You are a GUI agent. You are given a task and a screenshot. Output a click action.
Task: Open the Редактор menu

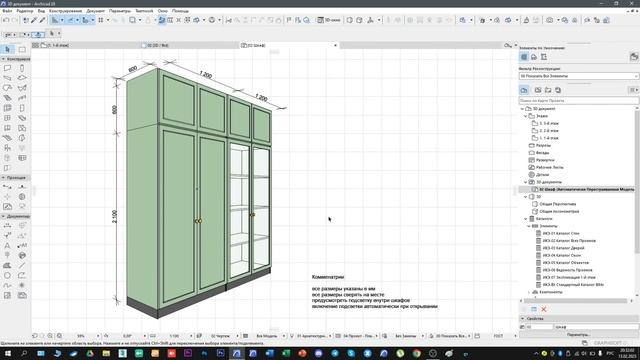(x=25, y=11)
